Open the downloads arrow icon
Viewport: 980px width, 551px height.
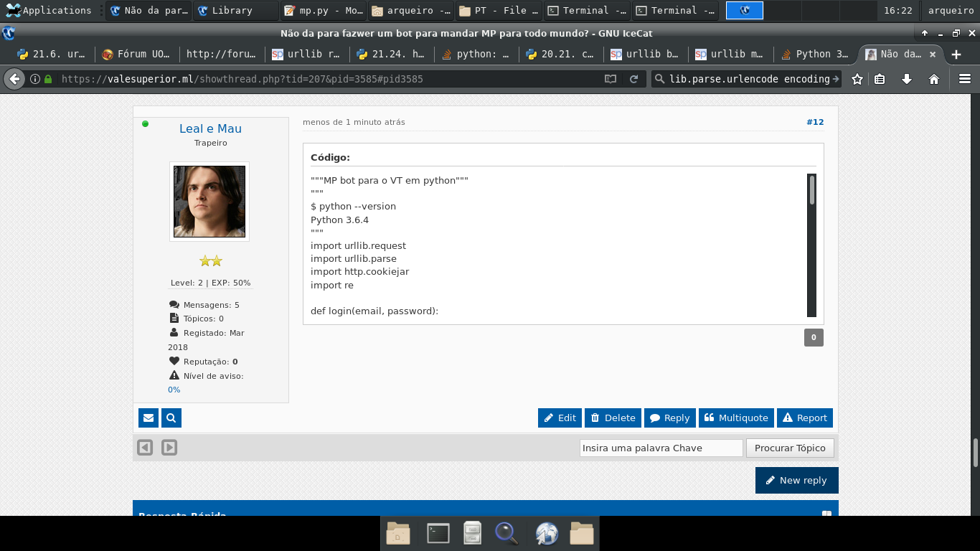[907, 79]
